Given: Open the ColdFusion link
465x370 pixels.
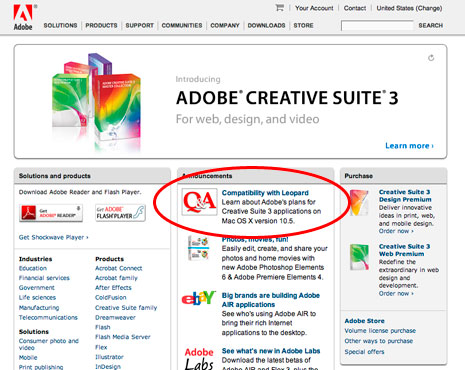Looking at the screenshot, I should (111, 297).
